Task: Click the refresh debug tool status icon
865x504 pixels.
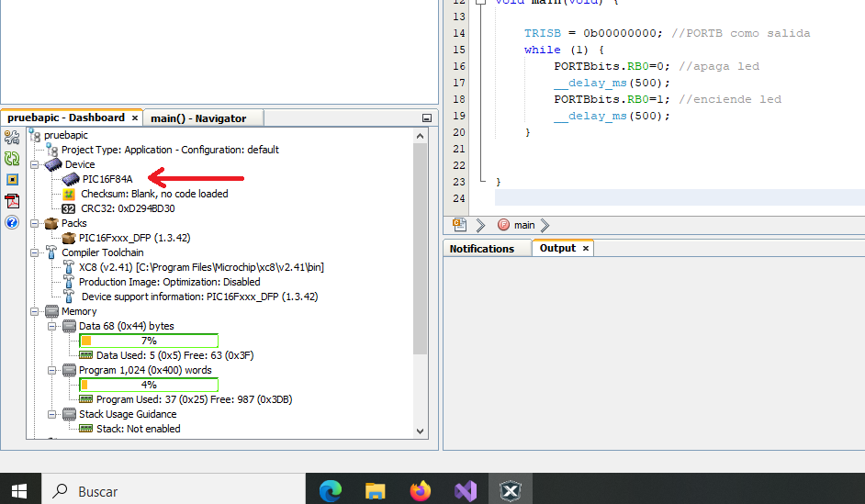Action: [x=12, y=158]
